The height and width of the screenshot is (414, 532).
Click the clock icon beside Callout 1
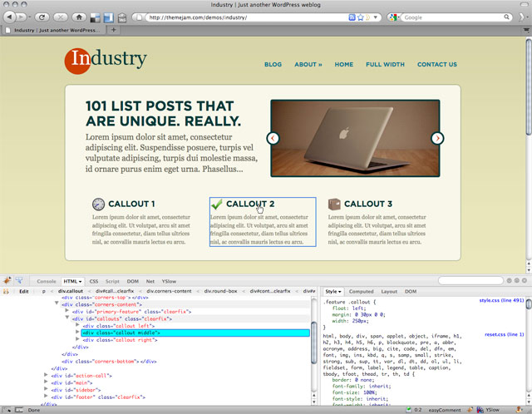click(98, 204)
